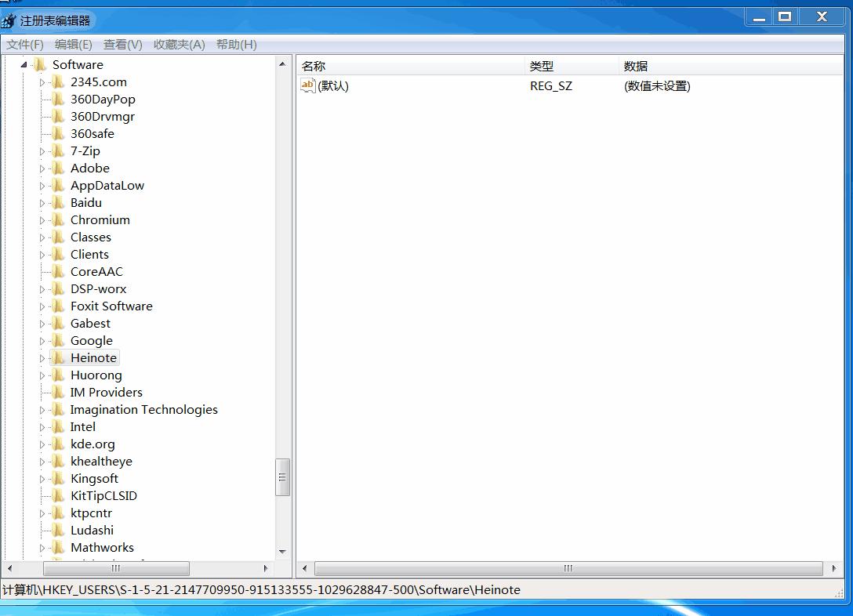Click the tree pane scroll down arrow
The width and height of the screenshot is (853, 616).
(x=282, y=551)
